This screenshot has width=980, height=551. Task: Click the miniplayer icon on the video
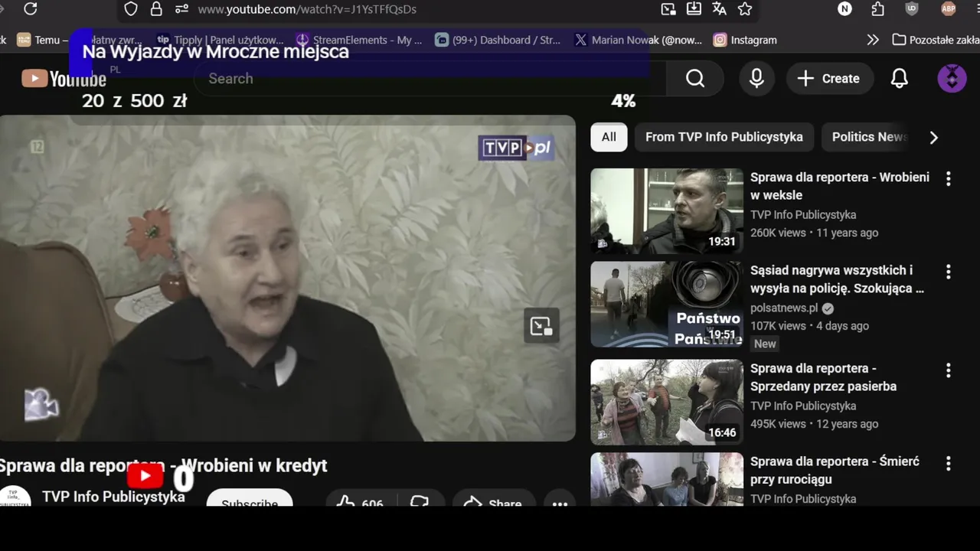(541, 327)
